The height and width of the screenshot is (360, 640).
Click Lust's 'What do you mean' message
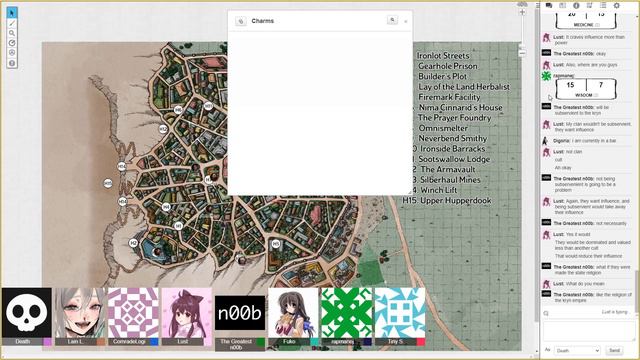(x=579, y=284)
